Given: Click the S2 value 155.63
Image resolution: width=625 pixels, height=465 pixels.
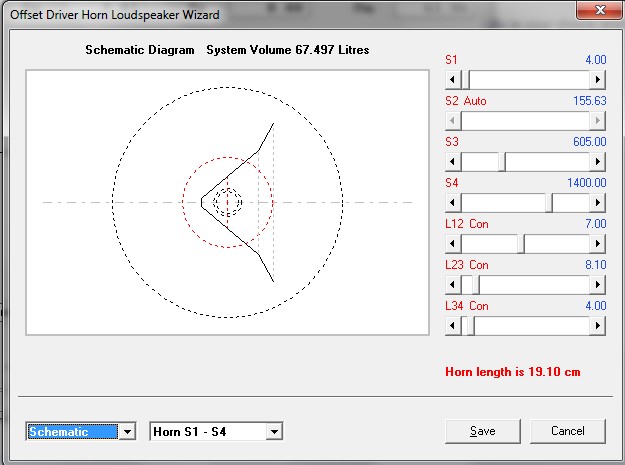Looking at the screenshot, I should point(590,101).
